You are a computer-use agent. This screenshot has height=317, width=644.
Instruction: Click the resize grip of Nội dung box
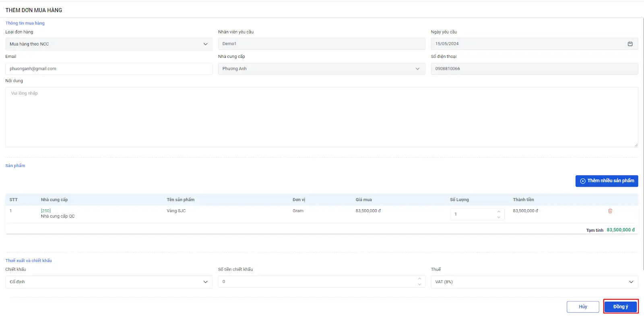pyautogui.click(x=636, y=145)
